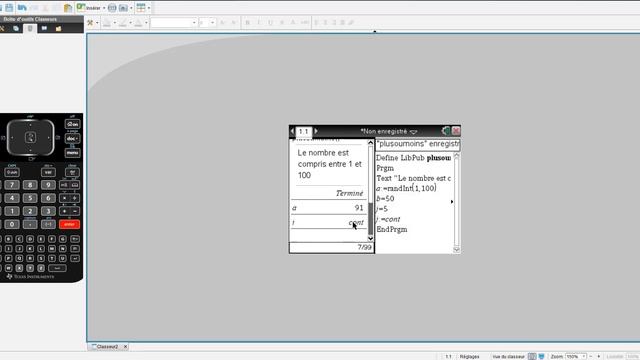Open the document tools dropdown arrow
Screen dimensions: 640x360
[x=97, y=23]
